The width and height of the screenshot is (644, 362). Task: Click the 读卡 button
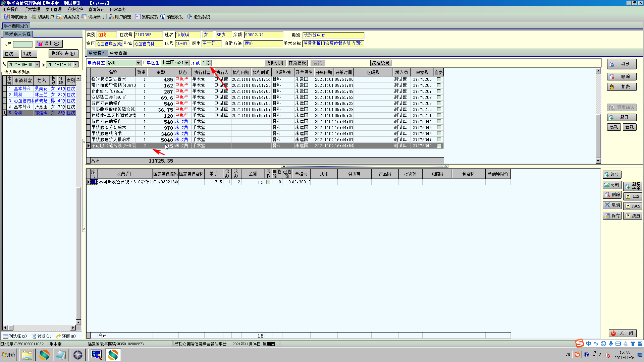pos(49,44)
